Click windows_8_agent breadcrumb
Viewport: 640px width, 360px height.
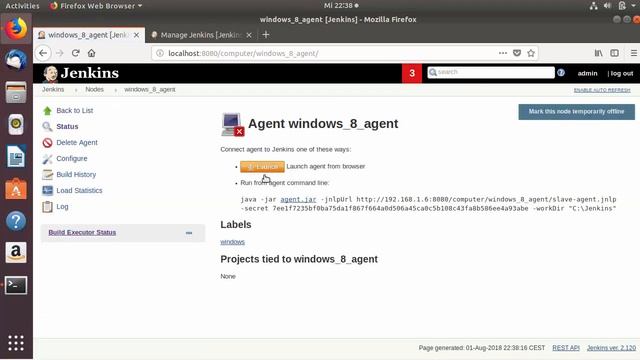click(x=150, y=89)
